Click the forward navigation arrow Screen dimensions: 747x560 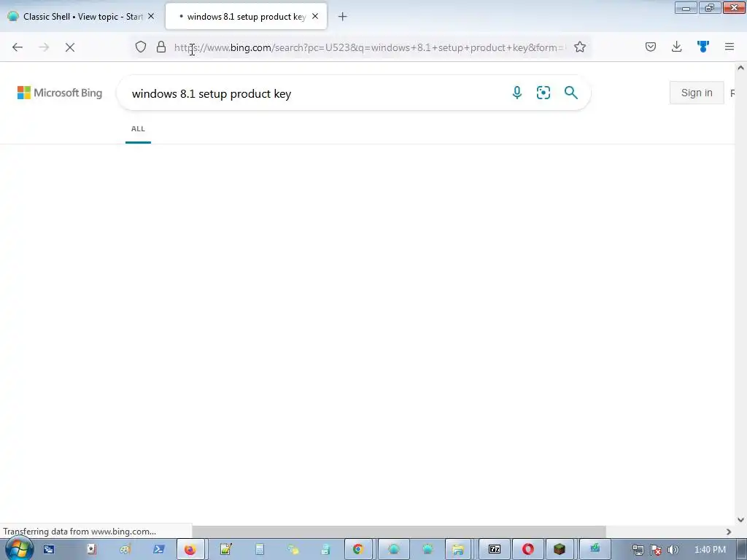tap(44, 47)
